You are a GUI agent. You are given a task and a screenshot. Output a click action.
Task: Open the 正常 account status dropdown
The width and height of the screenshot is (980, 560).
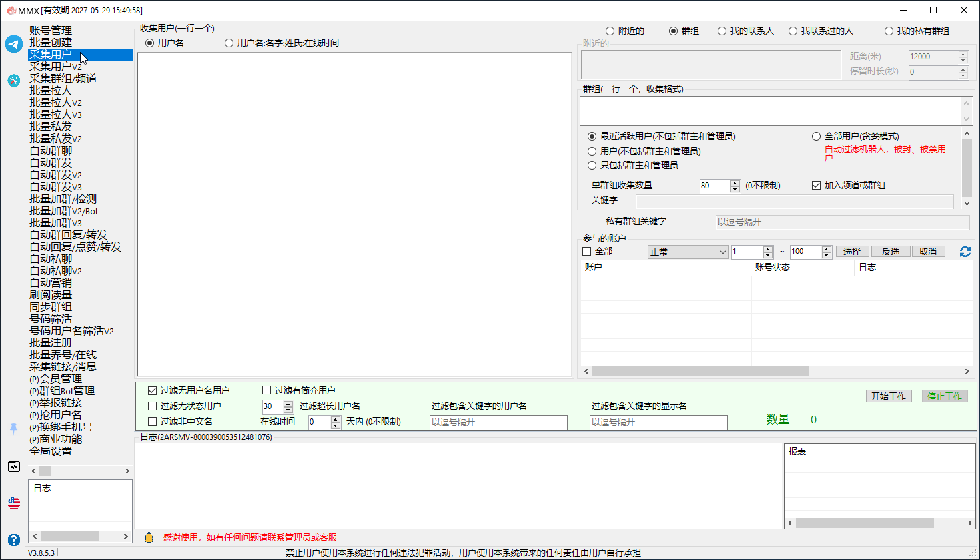click(x=688, y=252)
